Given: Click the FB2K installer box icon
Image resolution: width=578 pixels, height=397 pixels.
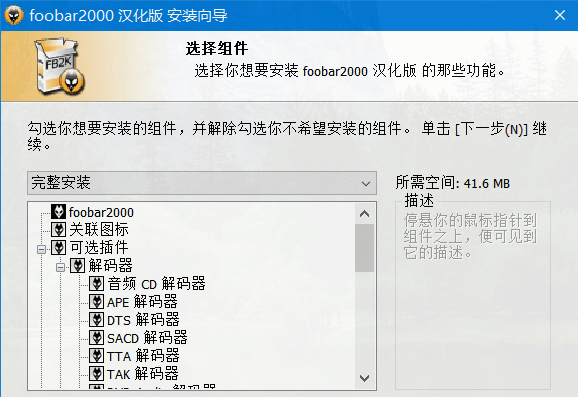Looking at the screenshot, I should point(60,66).
